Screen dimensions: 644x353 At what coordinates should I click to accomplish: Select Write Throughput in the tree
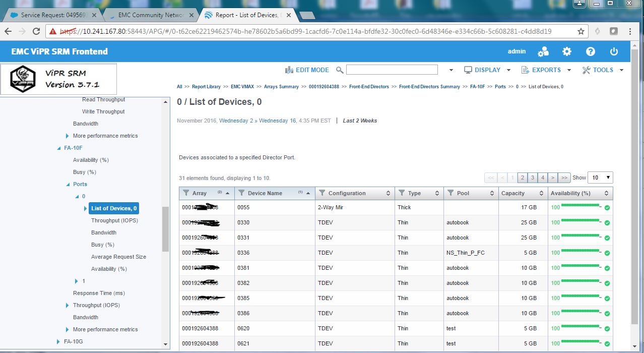[103, 112]
